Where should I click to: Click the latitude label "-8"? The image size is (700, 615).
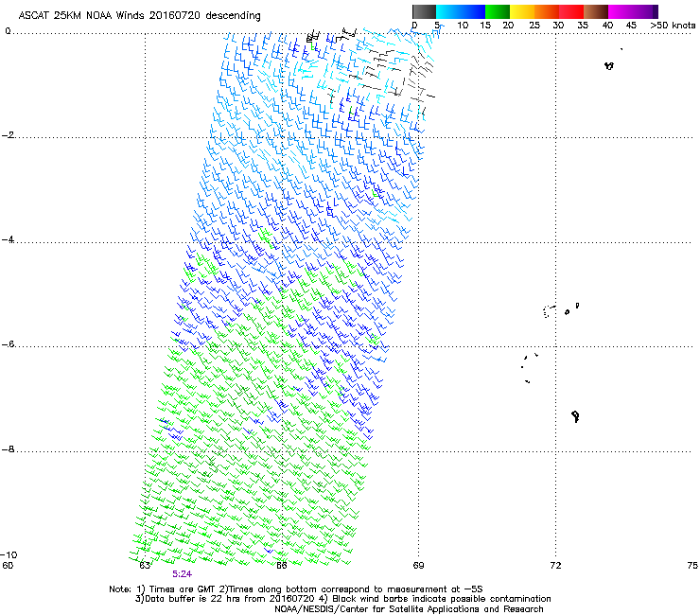click(8, 449)
